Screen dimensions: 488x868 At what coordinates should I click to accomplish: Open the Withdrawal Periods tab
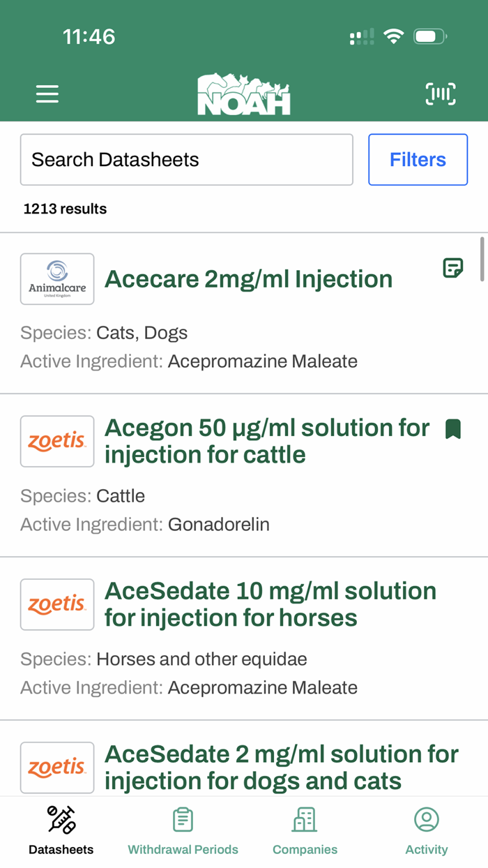point(183,830)
